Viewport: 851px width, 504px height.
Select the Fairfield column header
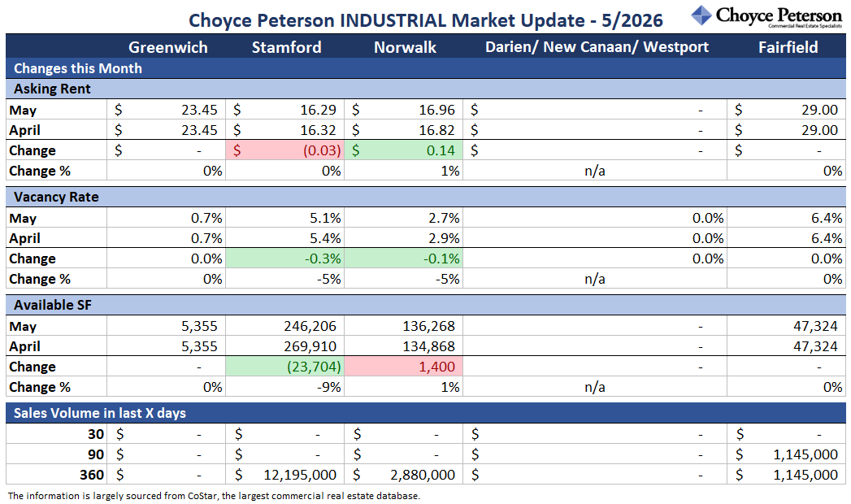(788, 47)
